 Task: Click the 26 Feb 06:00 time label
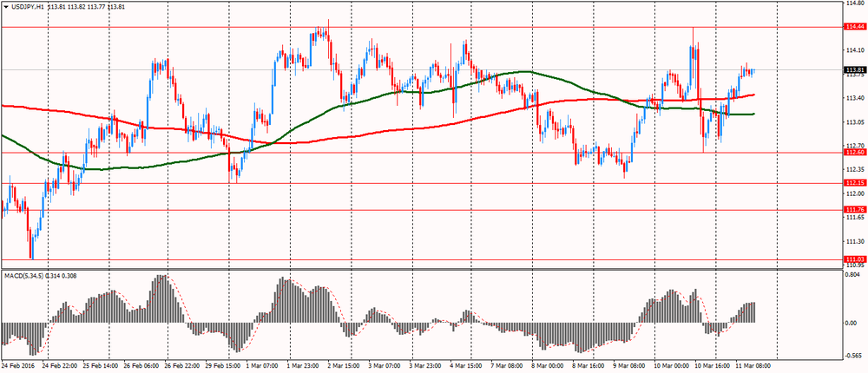coord(145,367)
